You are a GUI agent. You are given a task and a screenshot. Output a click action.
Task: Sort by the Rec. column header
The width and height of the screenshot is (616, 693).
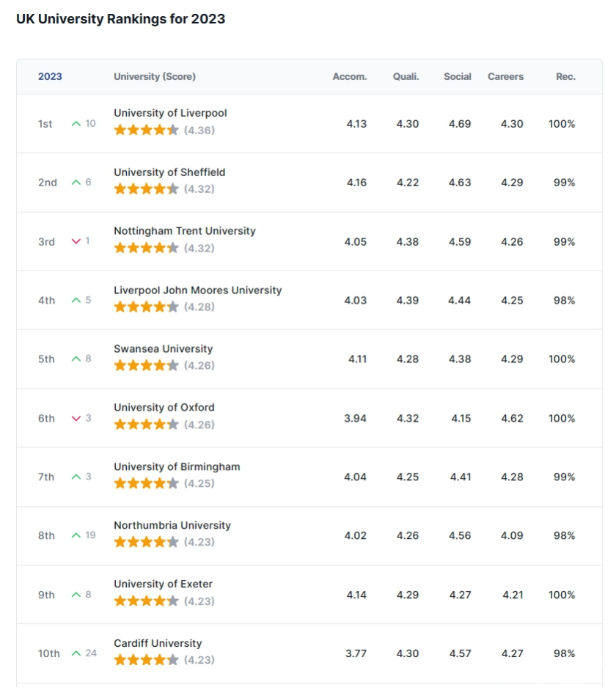565,76
